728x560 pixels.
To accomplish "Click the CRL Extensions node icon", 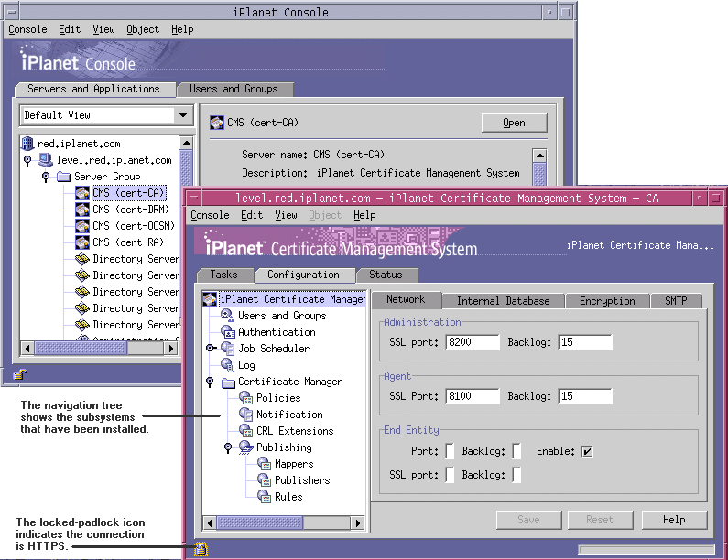I will coord(245,431).
